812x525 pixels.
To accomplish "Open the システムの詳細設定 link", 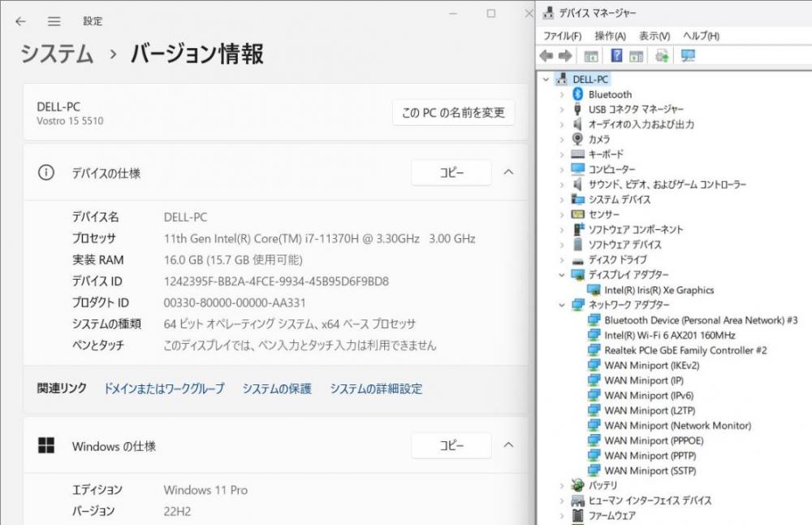I will tap(376, 388).
